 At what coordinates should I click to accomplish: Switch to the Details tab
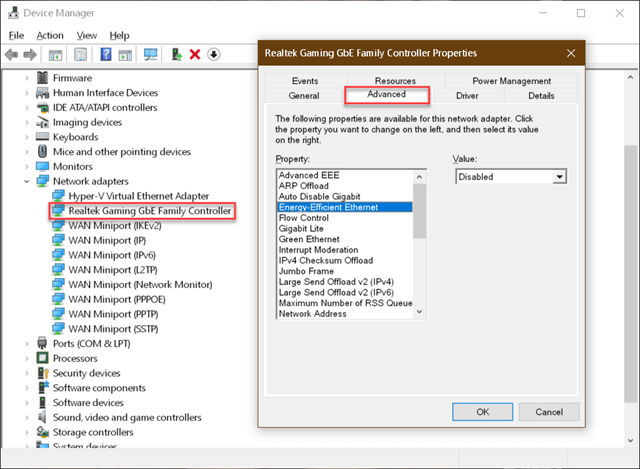pos(541,96)
